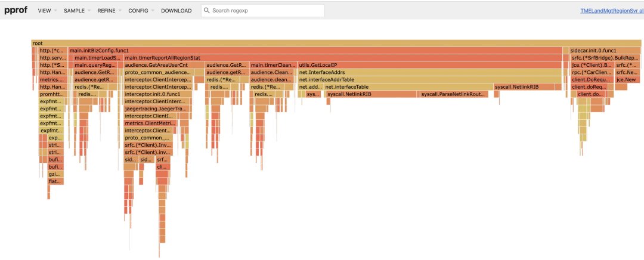Click the pprof logo
The image size is (644, 260).
(16, 10)
